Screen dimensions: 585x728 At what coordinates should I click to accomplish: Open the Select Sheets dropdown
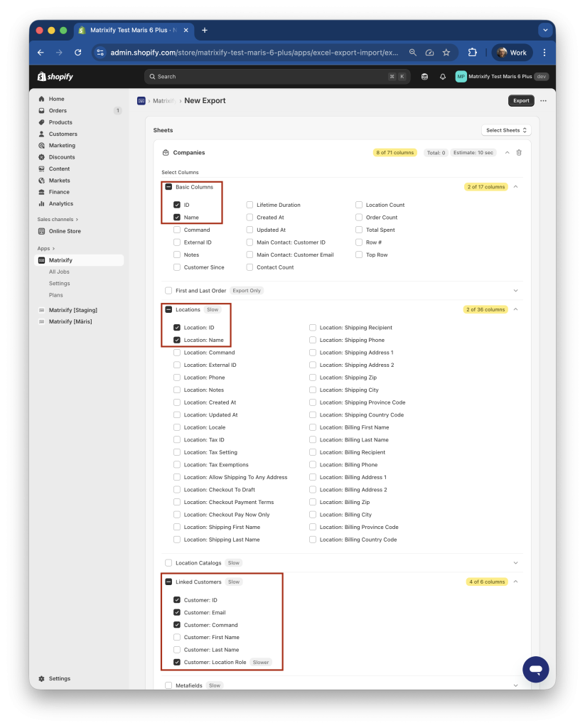(505, 130)
